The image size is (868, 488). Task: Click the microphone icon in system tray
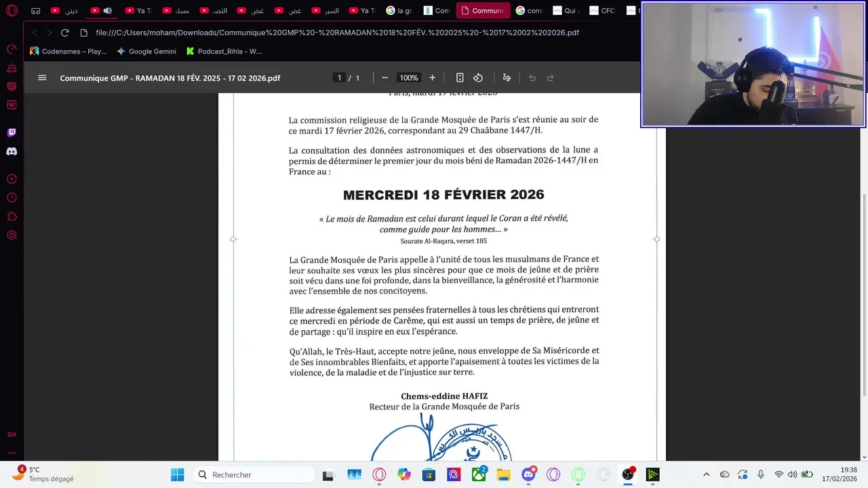click(761, 474)
